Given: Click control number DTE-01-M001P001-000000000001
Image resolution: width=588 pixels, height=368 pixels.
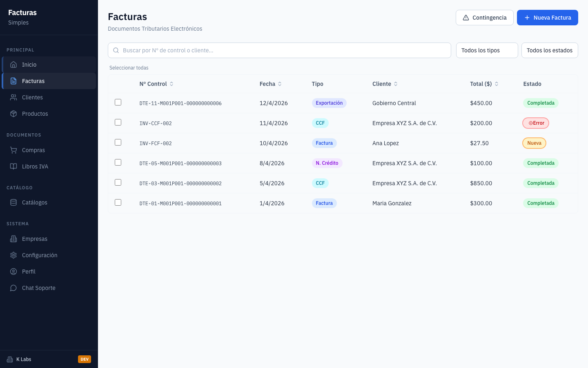Looking at the screenshot, I should [180, 204].
